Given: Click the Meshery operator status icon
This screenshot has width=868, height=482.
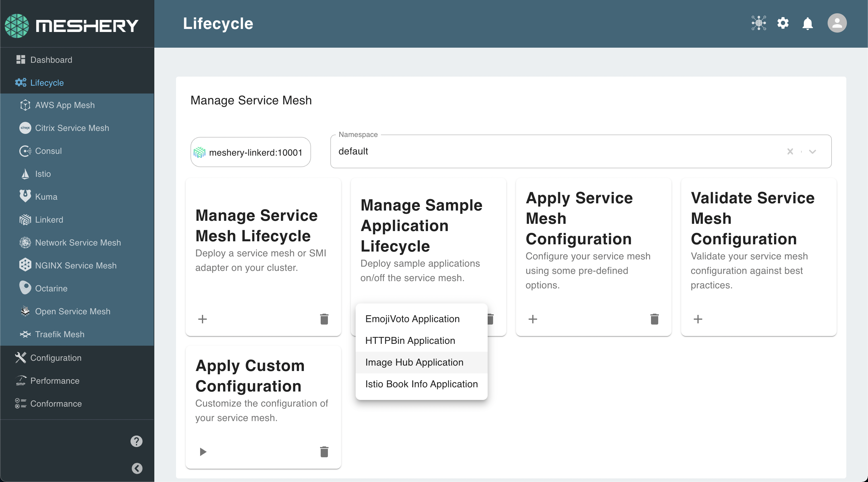Looking at the screenshot, I should coord(759,23).
